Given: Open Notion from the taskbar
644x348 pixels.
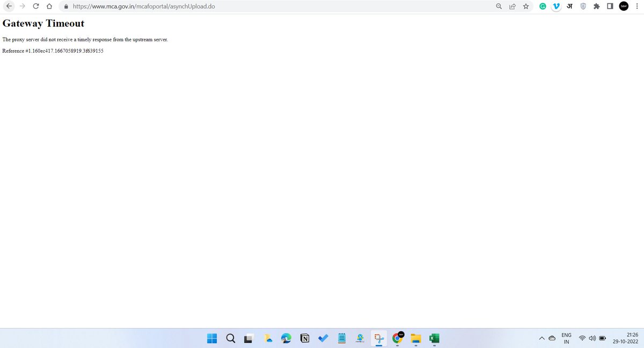Looking at the screenshot, I should click(305, 338).
